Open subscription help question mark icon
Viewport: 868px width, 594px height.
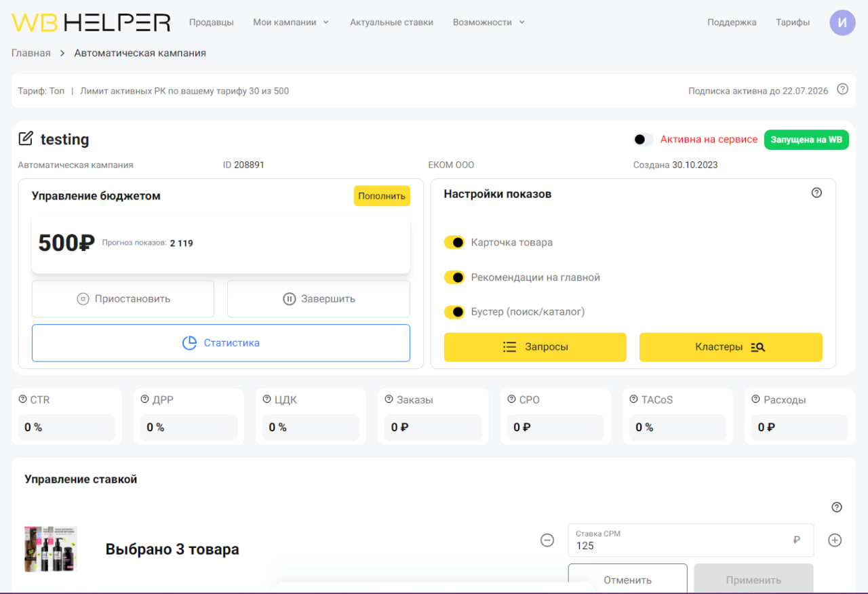coord(842,89)
